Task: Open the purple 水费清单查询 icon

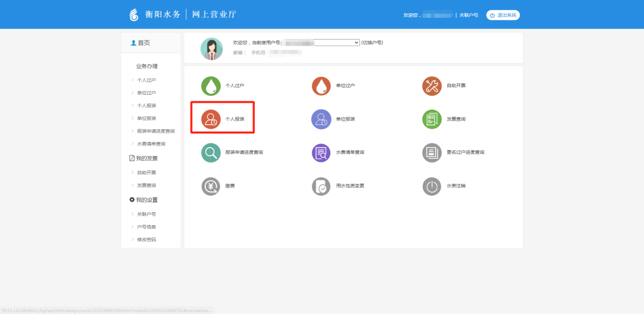Action: pyautogui.click(x=321, y=153)
